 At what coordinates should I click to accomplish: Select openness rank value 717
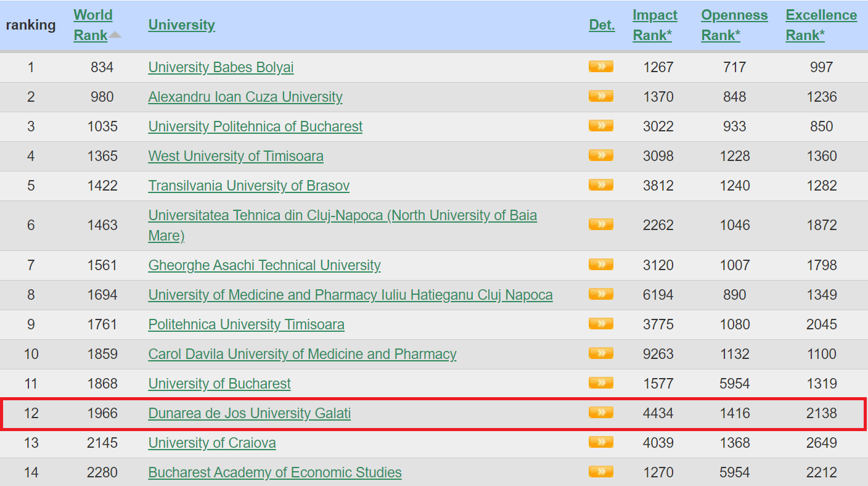[x=735, y=67]
